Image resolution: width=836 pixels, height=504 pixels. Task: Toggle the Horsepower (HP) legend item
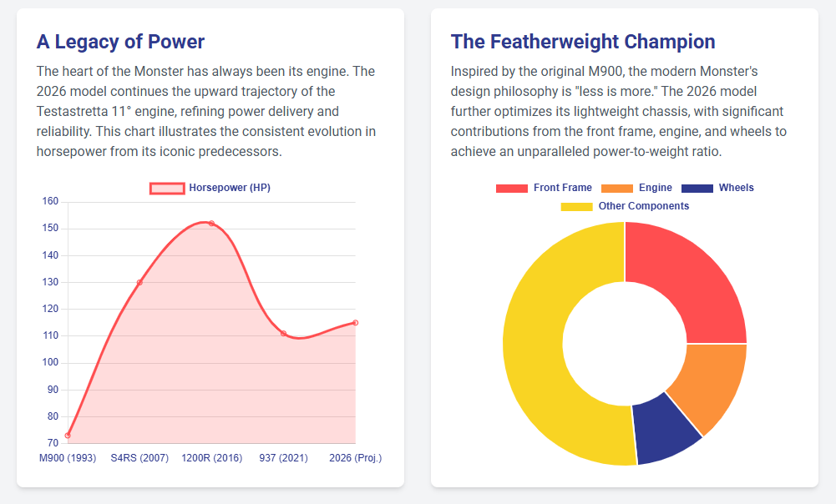[210, 189]
